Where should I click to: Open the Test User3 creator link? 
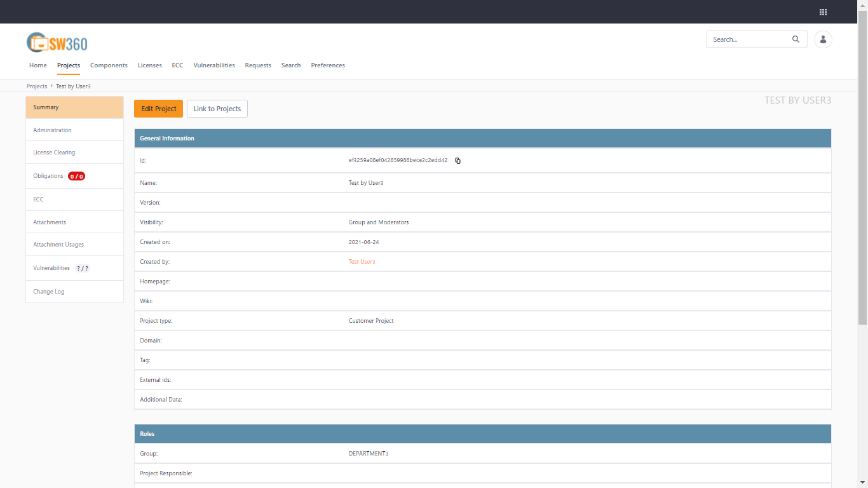click(362, 261)
